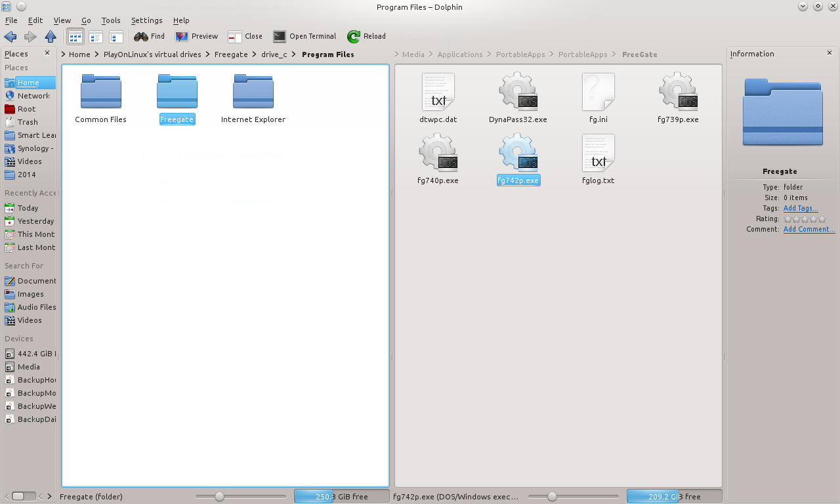
Task: Open Home in the Places panel
Action: [29, 83]
